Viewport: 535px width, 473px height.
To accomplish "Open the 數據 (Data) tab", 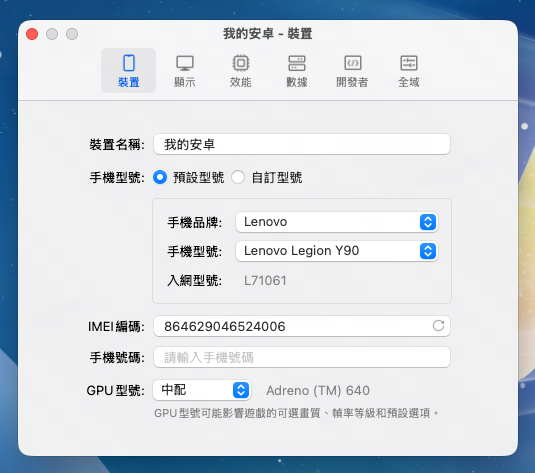I will click(x=297, y=71).
